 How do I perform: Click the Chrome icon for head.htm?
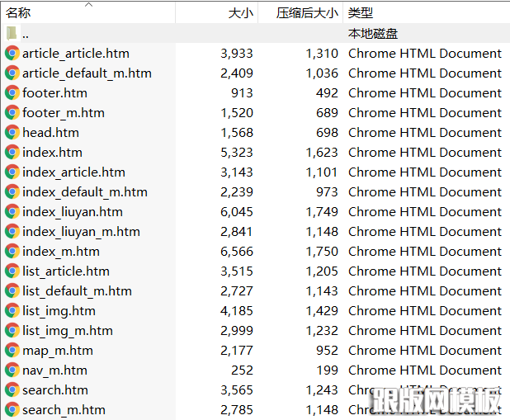[x=12, y=133]
